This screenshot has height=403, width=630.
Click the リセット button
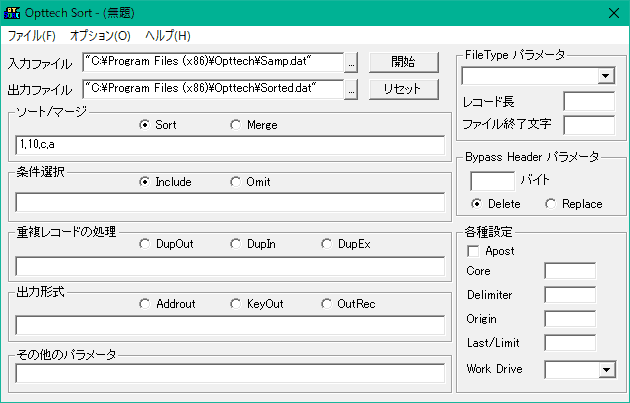click(403, 89)
